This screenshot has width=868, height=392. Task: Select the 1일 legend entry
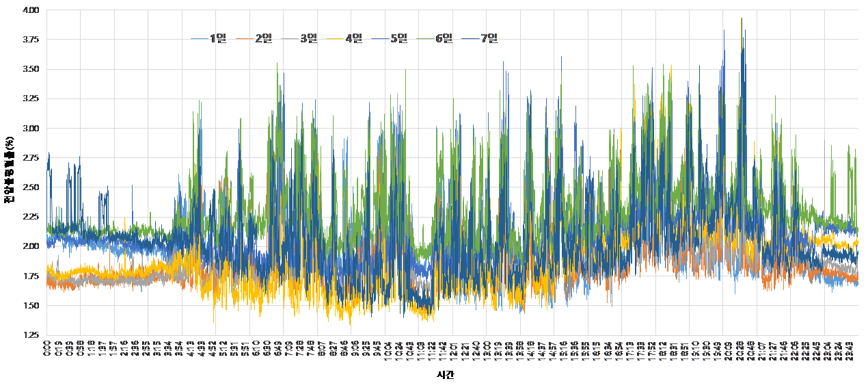click(208, 39)
